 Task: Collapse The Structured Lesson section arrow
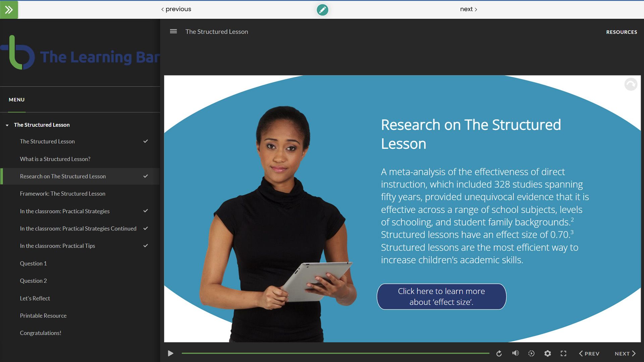7,125
